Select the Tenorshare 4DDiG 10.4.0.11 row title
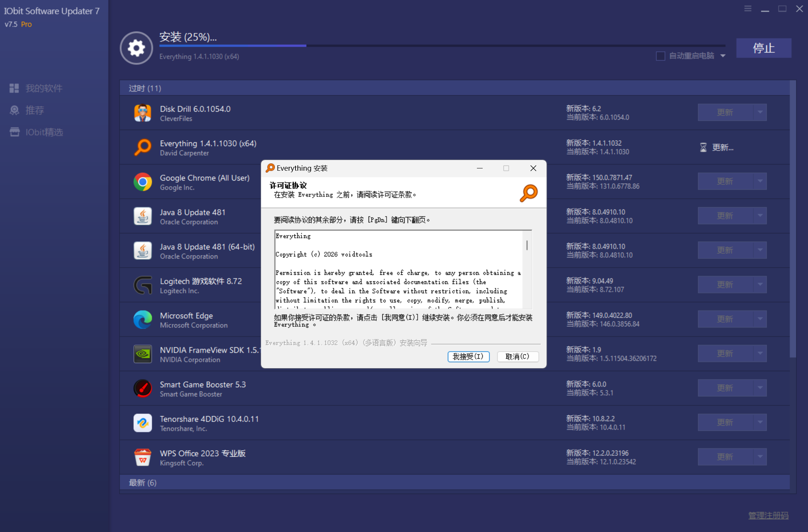 coord(209,419)
